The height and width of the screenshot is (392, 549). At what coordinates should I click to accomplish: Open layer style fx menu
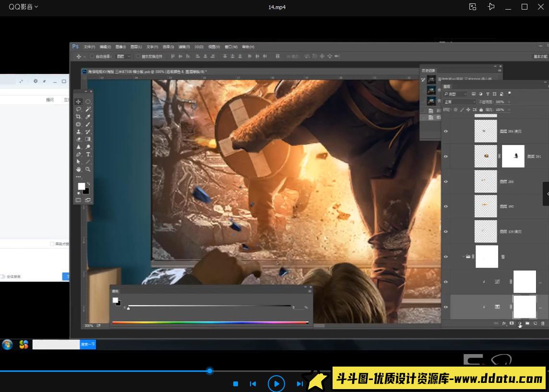pyautogui.click(x=504, y=323)
